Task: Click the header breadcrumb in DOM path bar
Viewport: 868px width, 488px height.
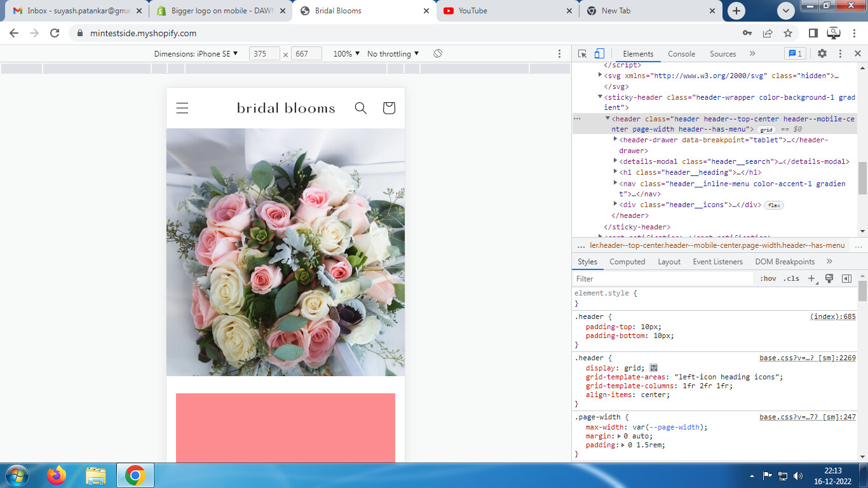Action: 717,245
